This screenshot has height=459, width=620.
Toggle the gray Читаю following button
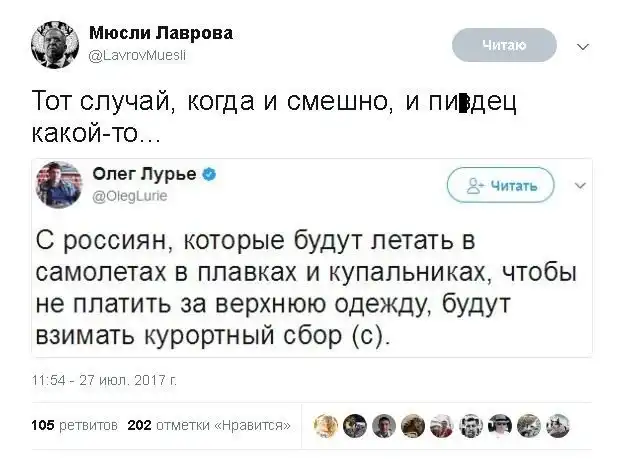pos(504,45)
